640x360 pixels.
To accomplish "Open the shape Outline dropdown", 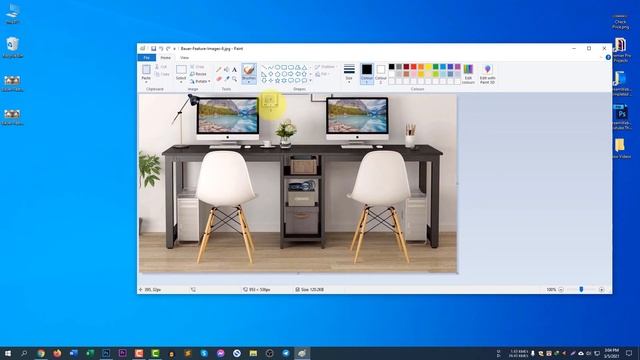I will 326,67.
